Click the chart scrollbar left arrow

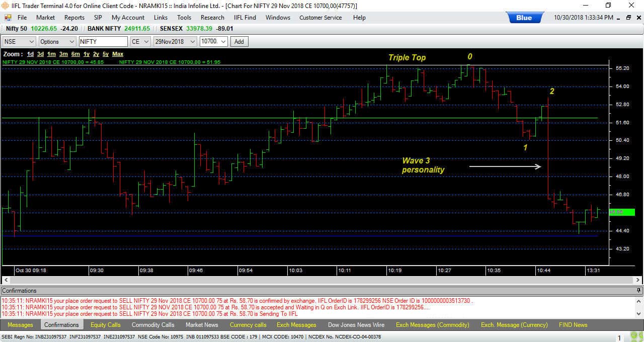(x=5, y=280)
